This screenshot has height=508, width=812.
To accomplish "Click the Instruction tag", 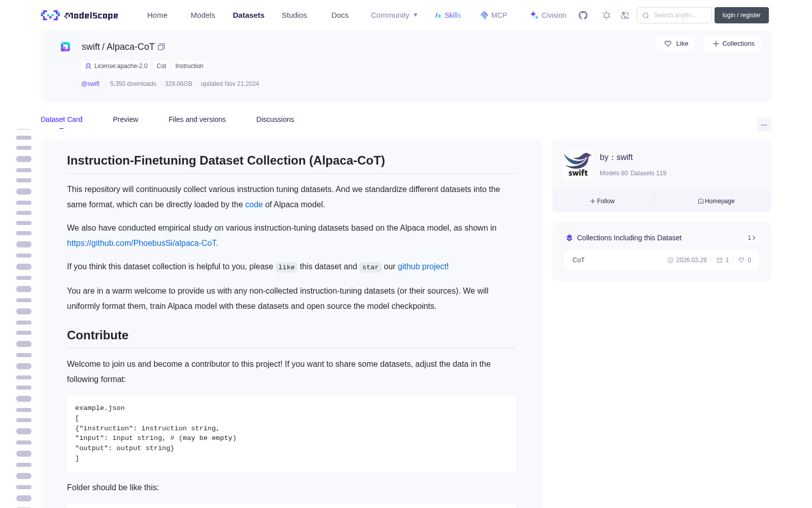I will 189,66.
